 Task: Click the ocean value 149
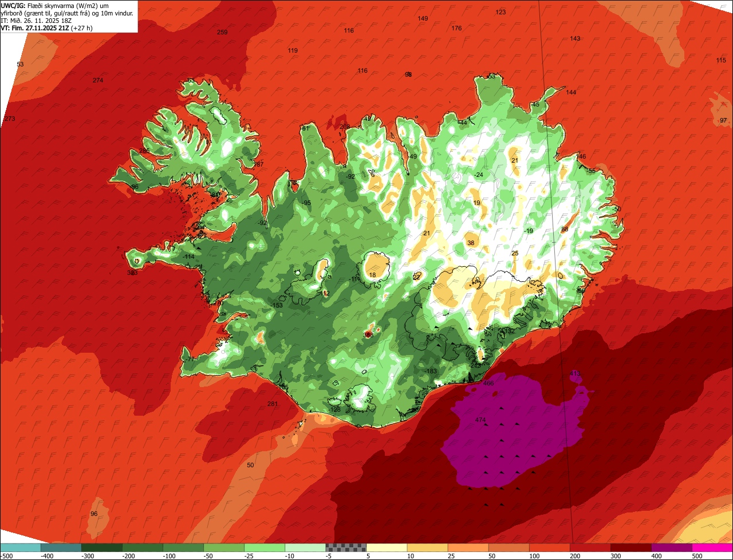click(423, 19)
